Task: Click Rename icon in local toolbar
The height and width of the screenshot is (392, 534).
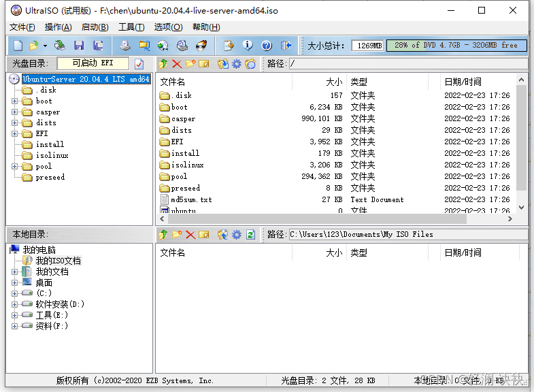Action: [203, 235]
